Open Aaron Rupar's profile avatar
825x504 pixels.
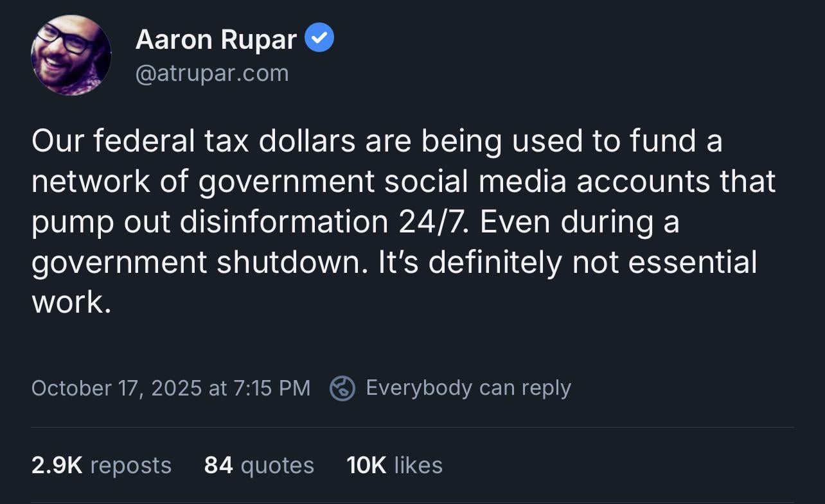pyautogui.click(x=71, y=56)
